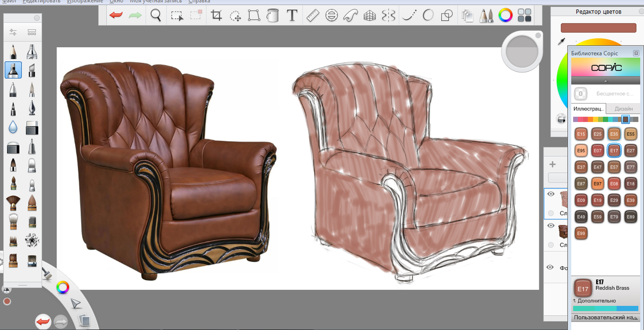Close the Библиотека Copic panel

pos(636,53)
